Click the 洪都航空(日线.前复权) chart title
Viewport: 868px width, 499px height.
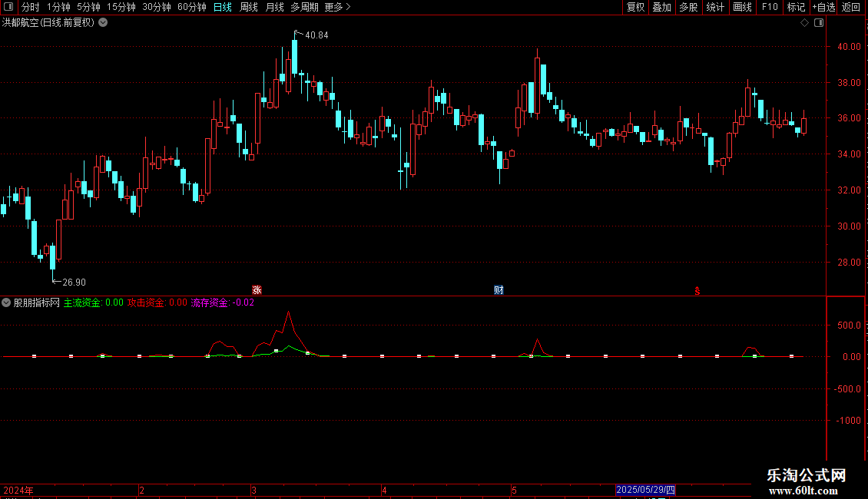[x=48, y=23]
